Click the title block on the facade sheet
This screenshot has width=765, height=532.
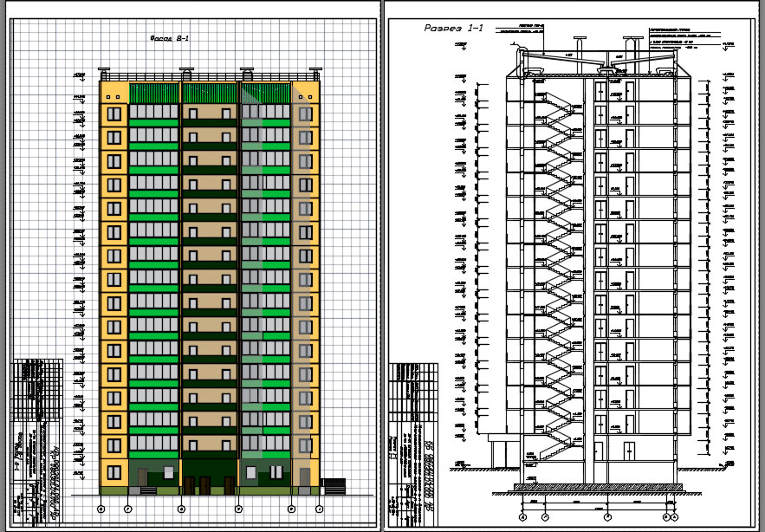37,442
